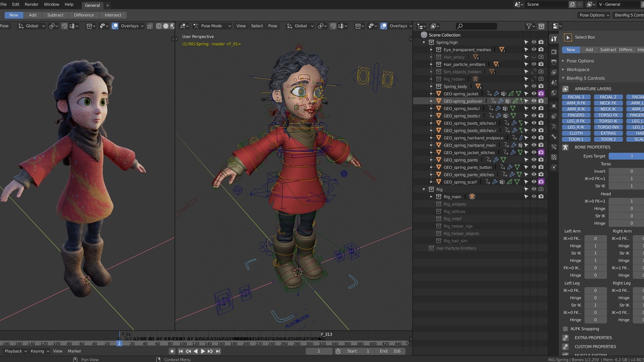Image resolution: width=644 pixels, height=362 pixels.
Task: Collapse the Spring.high collection
Action: [x=424, y=42]
